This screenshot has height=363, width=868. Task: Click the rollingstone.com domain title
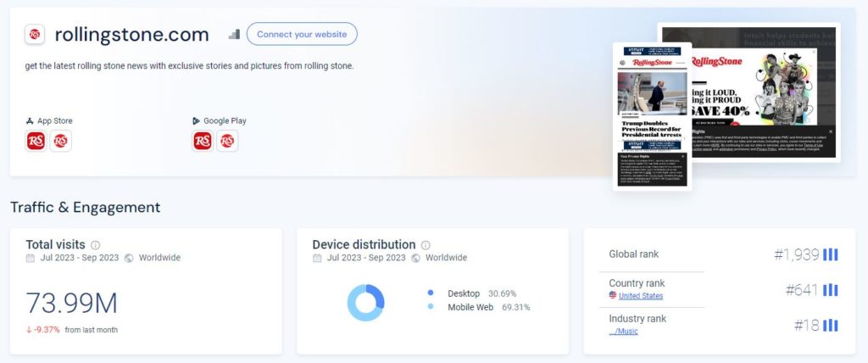[x=131, y=35]
